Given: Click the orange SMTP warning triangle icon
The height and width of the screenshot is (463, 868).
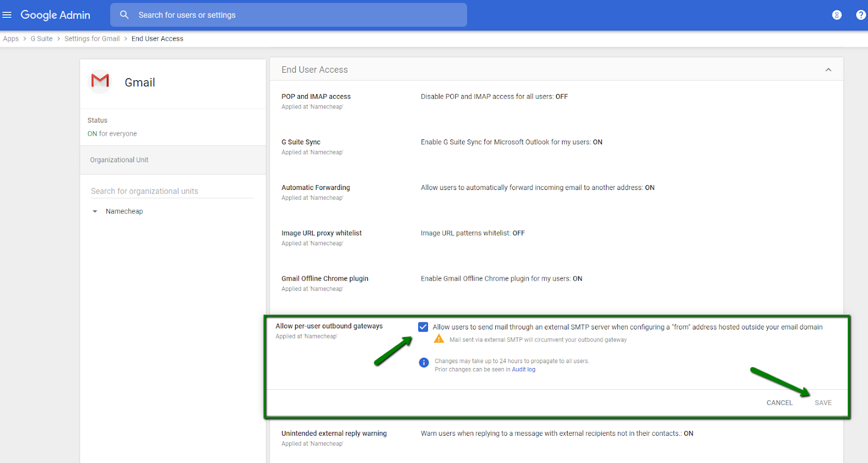Looking at the screenshot, I should tap(439, 339).
